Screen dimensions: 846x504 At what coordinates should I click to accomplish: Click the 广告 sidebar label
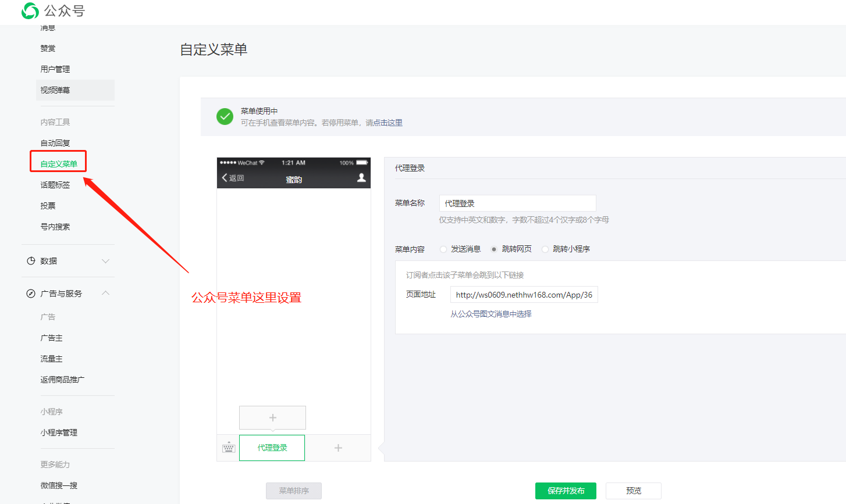(x=48, y=317)
